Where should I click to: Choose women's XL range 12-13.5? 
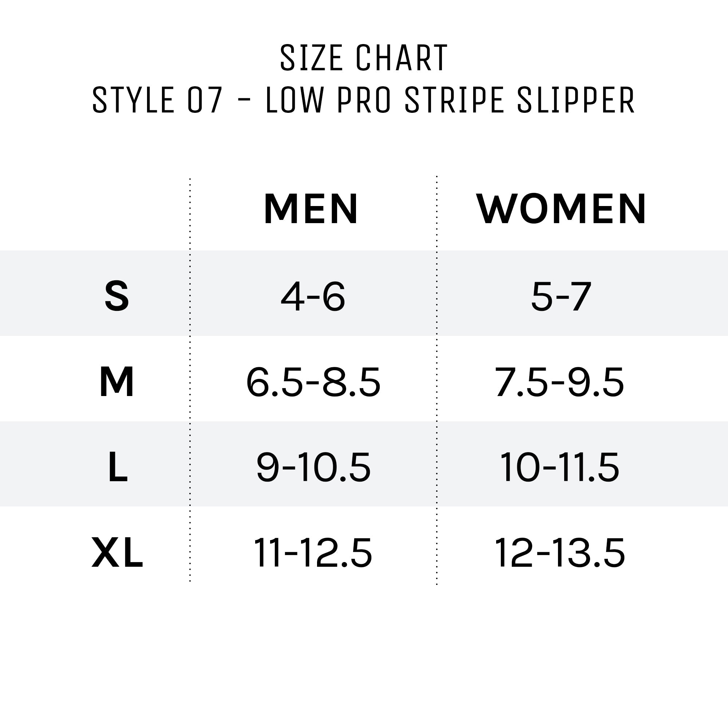coord(559,553)
